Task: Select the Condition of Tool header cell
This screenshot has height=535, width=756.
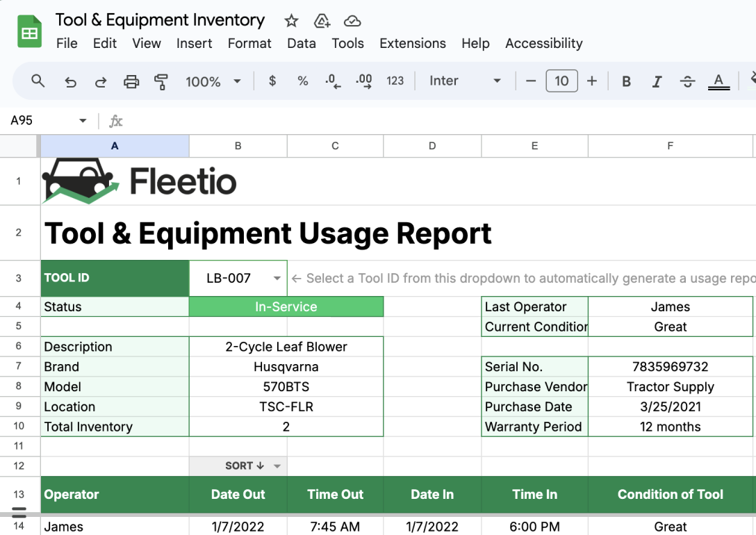Action: tap(670, 495)
